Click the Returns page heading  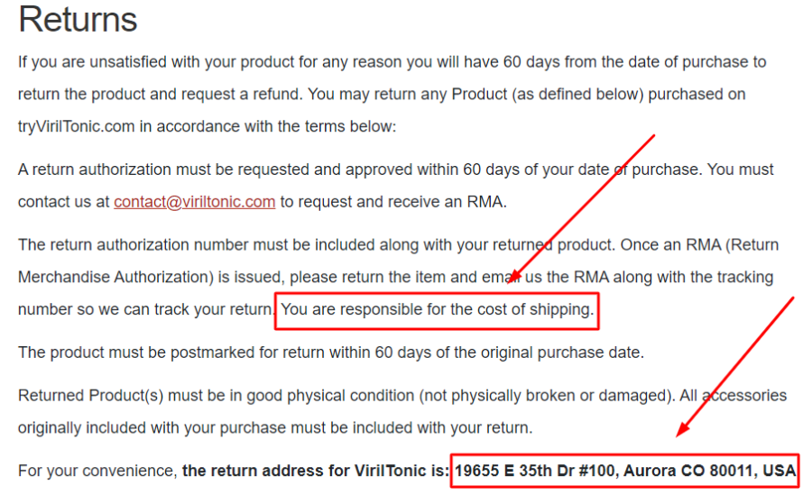click(78, 20)
